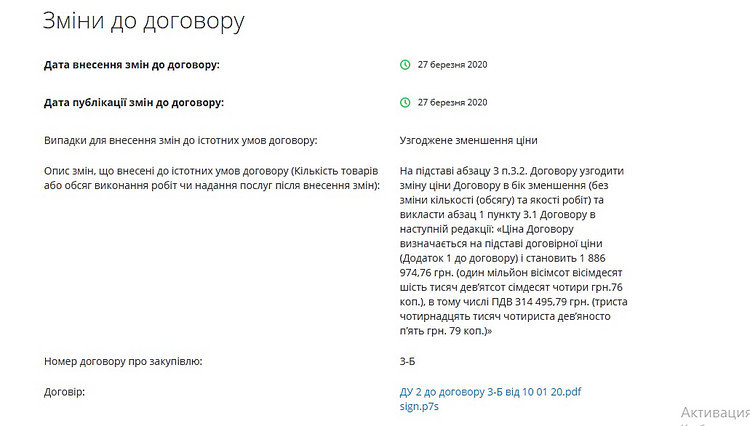The image size is (750, 426).
Task: Click the Випадки для внесення змін label
Action: coord(180,141)
